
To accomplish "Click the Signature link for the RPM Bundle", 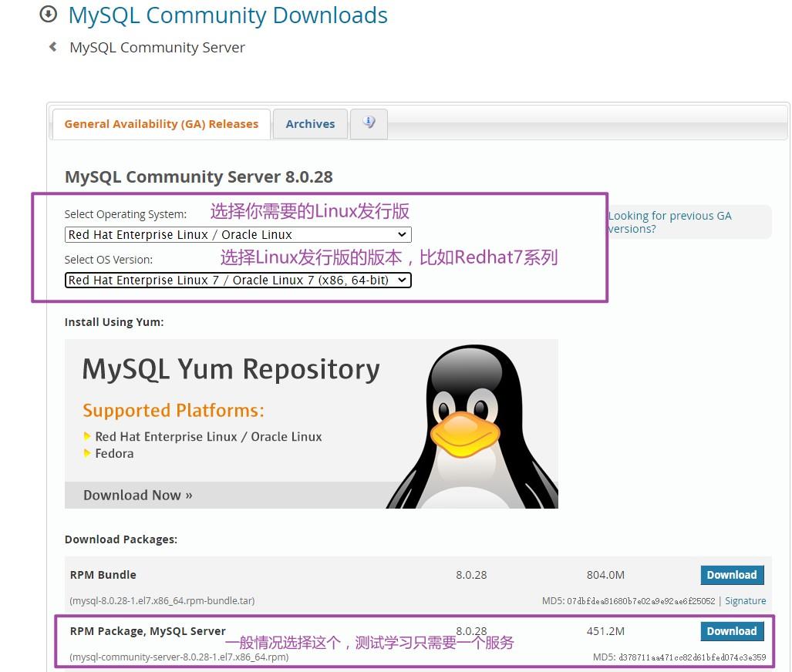I will pyautogui.click(x=745, y=600).
